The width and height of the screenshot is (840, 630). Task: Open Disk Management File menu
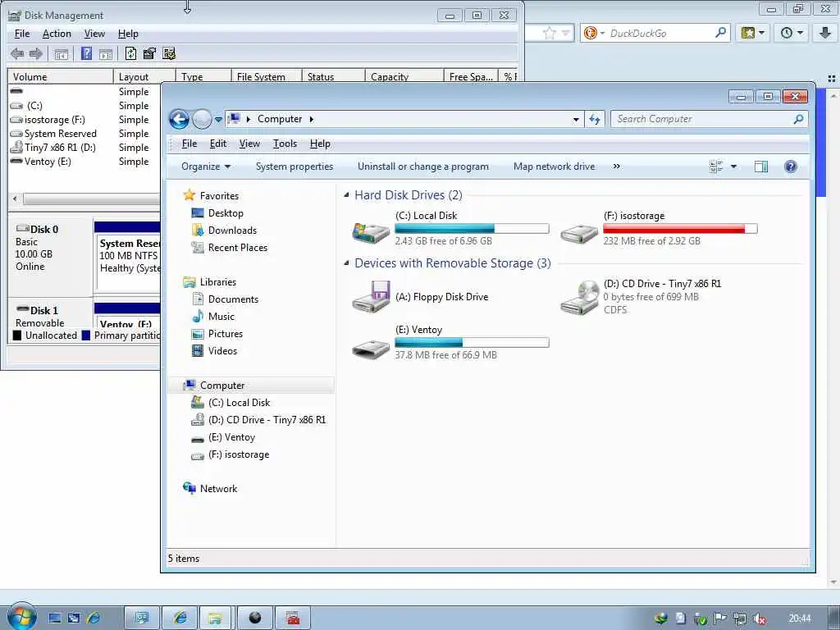pos(22,34)
